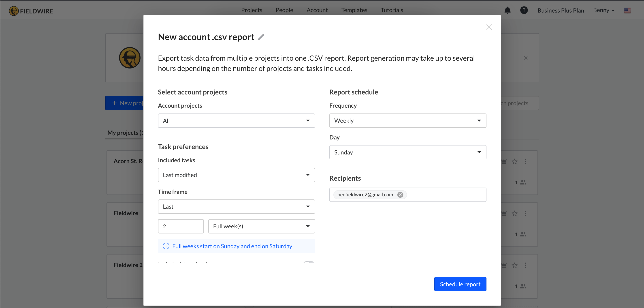Open Templates in the top navigation

[354, 10]
